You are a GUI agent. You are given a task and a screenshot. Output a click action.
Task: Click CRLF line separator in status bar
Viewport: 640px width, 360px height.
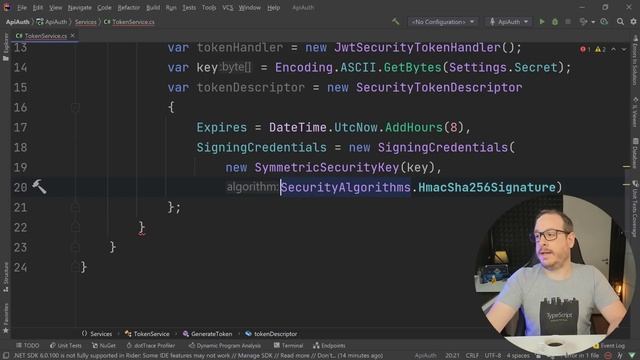tap(472, 356)
